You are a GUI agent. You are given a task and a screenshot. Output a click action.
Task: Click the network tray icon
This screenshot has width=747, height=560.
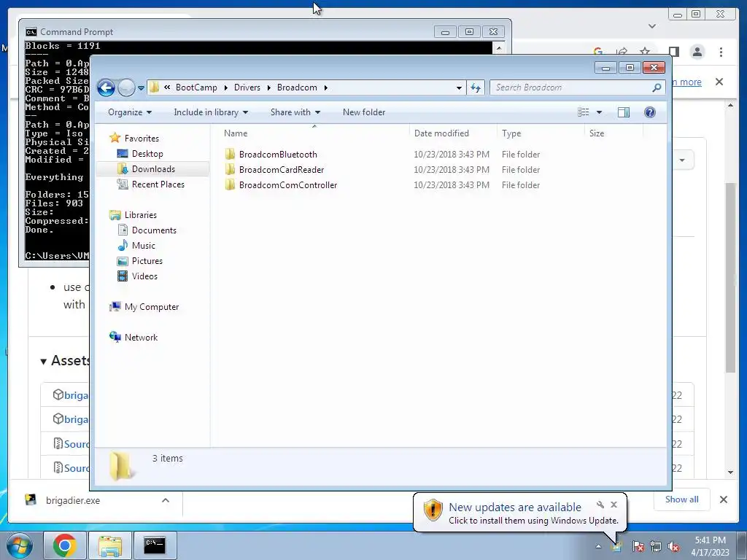coord(656,547)
